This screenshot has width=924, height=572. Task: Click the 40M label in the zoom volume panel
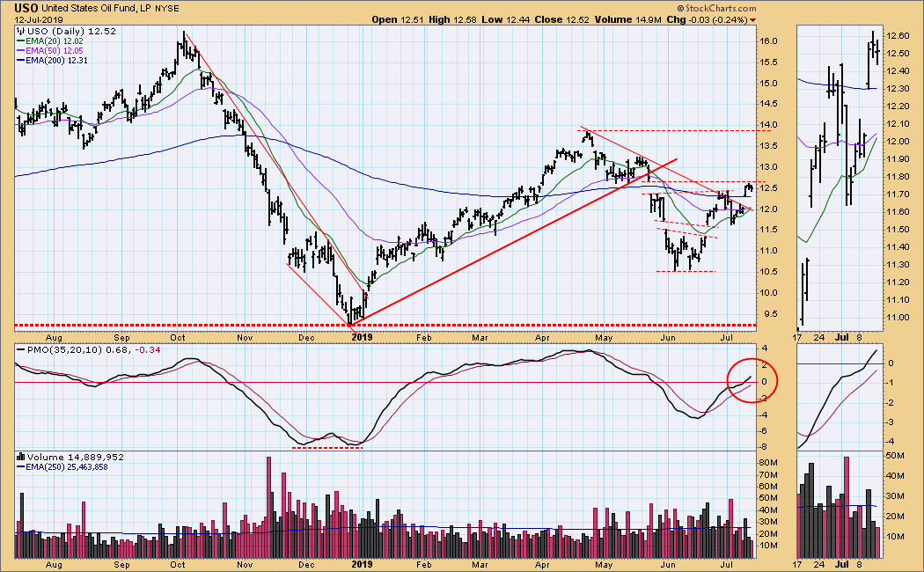(x=896, y=476)
